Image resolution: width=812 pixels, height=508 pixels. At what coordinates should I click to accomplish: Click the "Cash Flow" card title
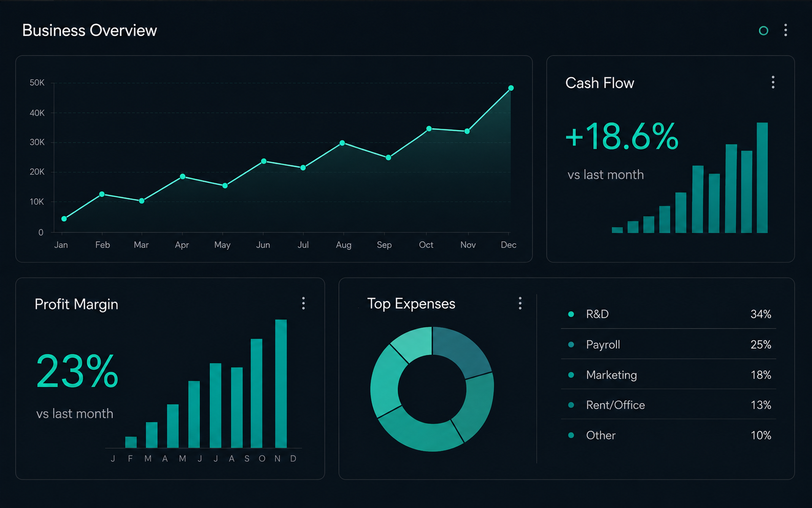coord(600,83)
